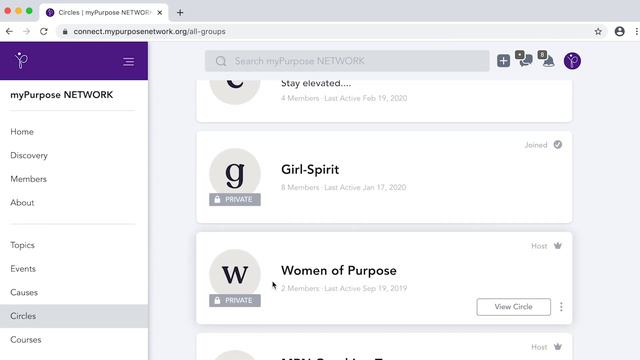
Task: Open the Girl-Spirit circle title
Action: (x=310, y=169)
